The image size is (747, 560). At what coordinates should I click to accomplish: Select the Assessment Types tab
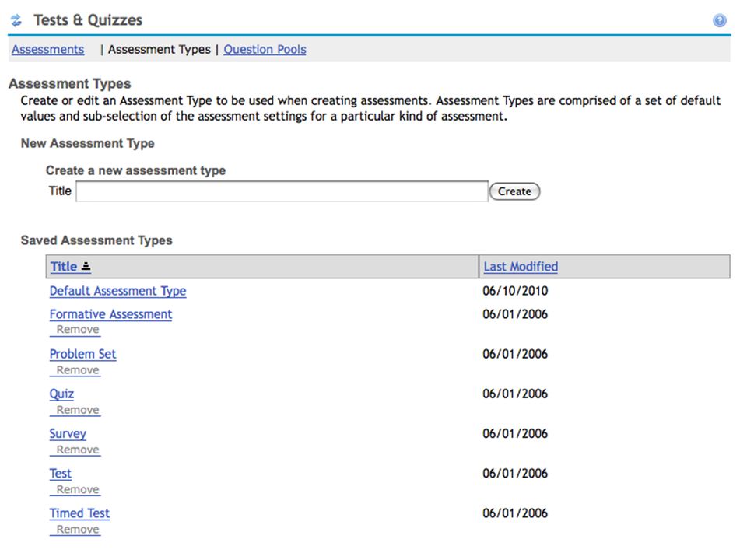159,50
